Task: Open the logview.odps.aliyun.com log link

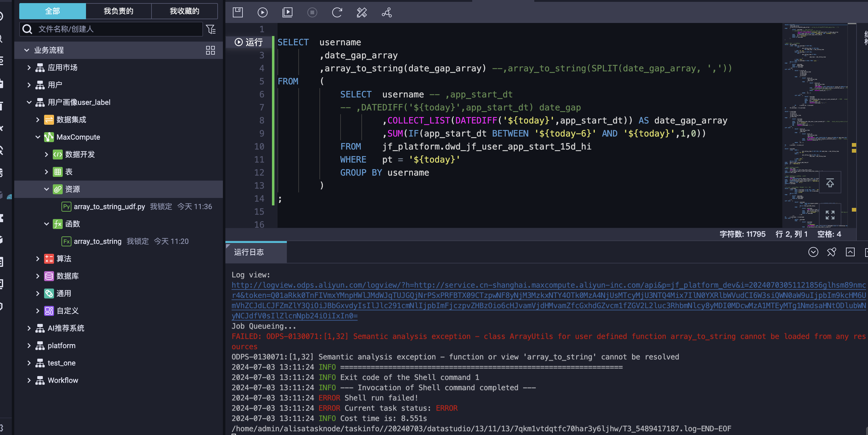Action: click(x=548, y=300)
